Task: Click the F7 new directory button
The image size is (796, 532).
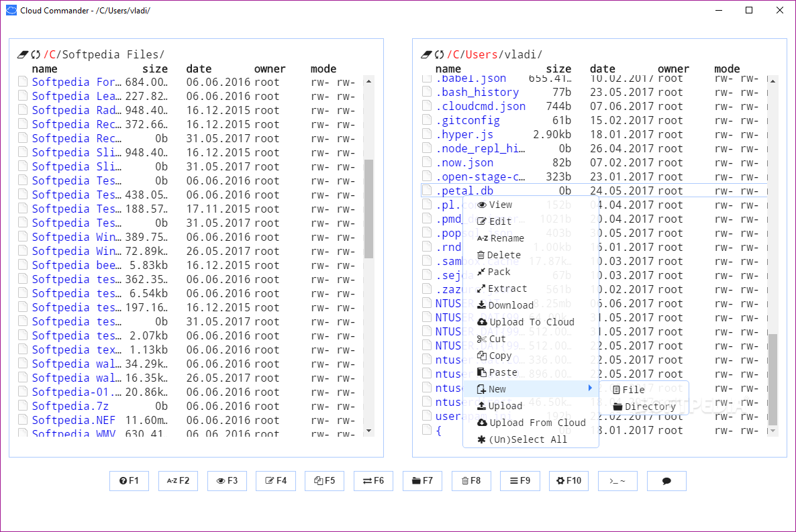Action: 422,481
